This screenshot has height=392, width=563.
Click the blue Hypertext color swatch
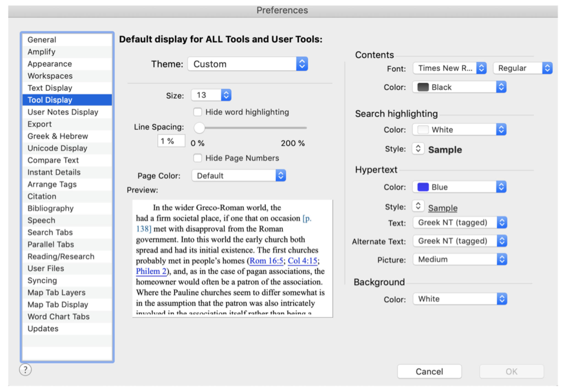pos(423,187)
